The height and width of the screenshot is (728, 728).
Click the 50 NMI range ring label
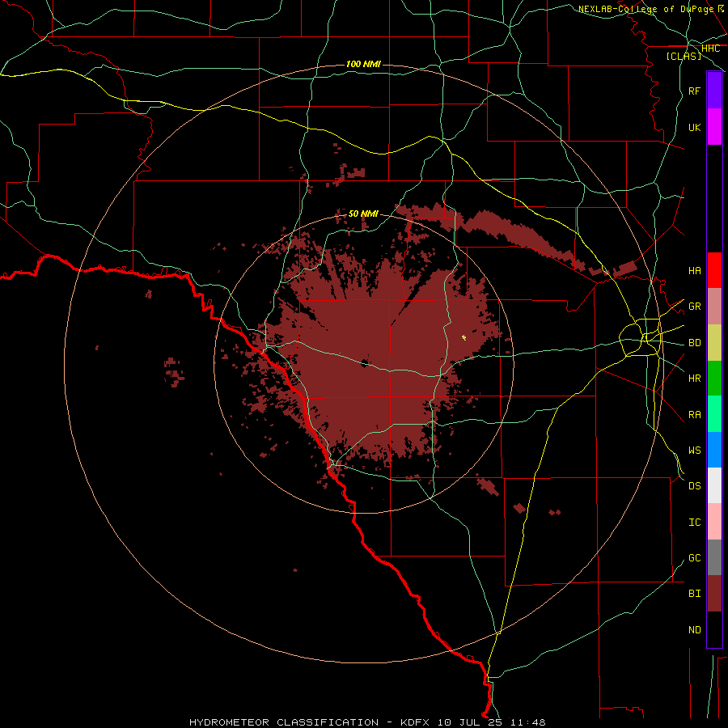[363, 214]
